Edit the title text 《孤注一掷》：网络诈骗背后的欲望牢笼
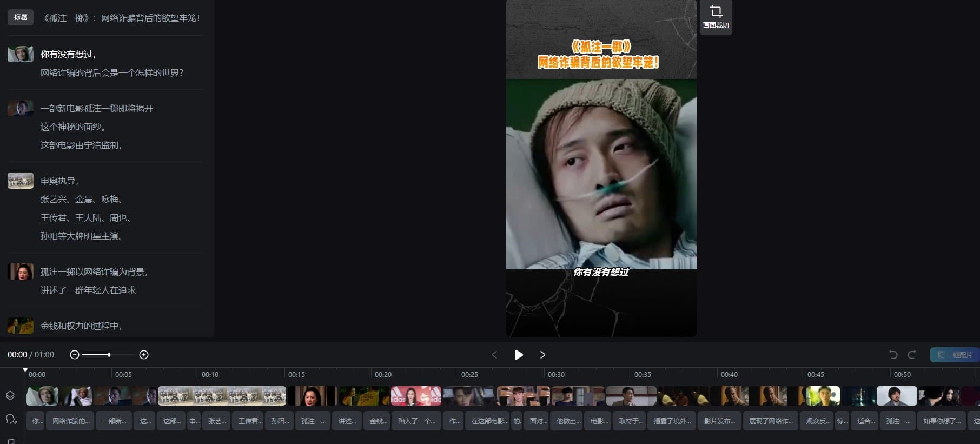Viewport: 980px width, 444px height. point(122,18)
